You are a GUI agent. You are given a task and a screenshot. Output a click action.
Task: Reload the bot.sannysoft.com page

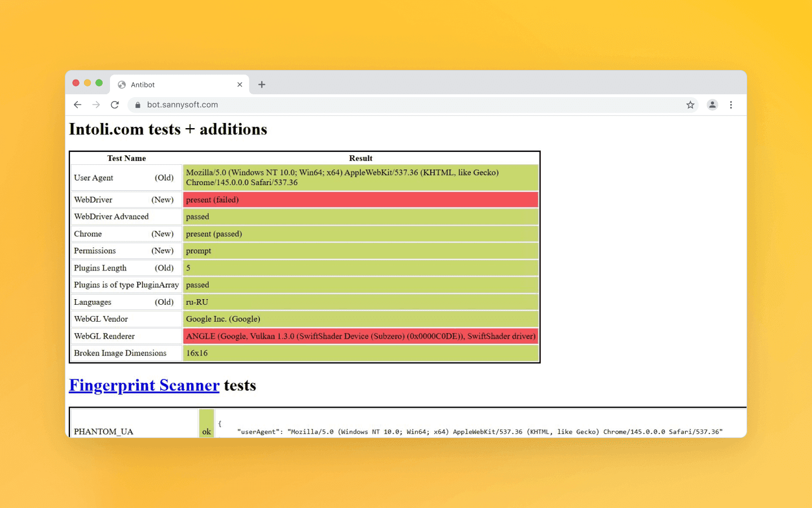[x=115, y=105]
